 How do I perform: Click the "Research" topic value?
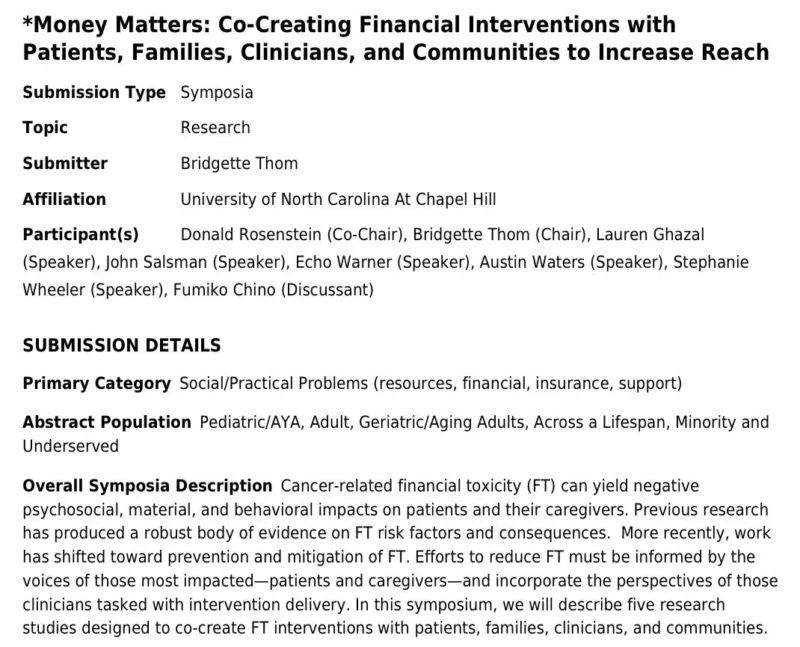pyautogui.click(x=215, y=128)
